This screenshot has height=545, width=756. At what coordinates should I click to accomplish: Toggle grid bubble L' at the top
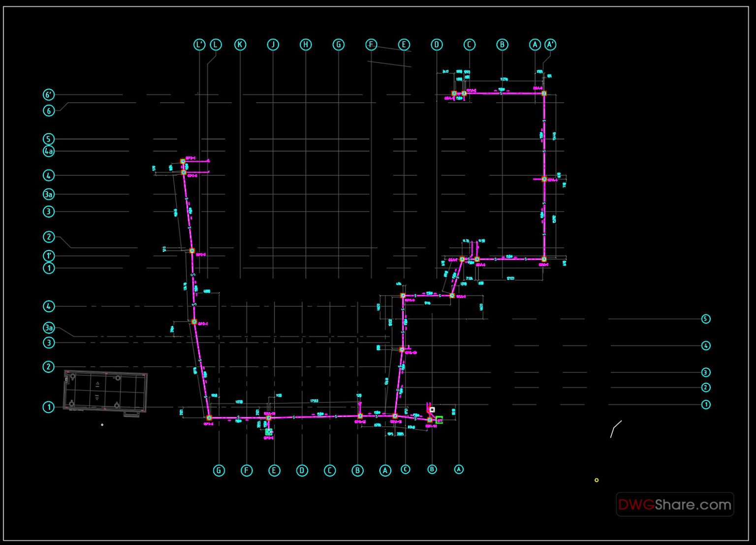coord(200,44)
